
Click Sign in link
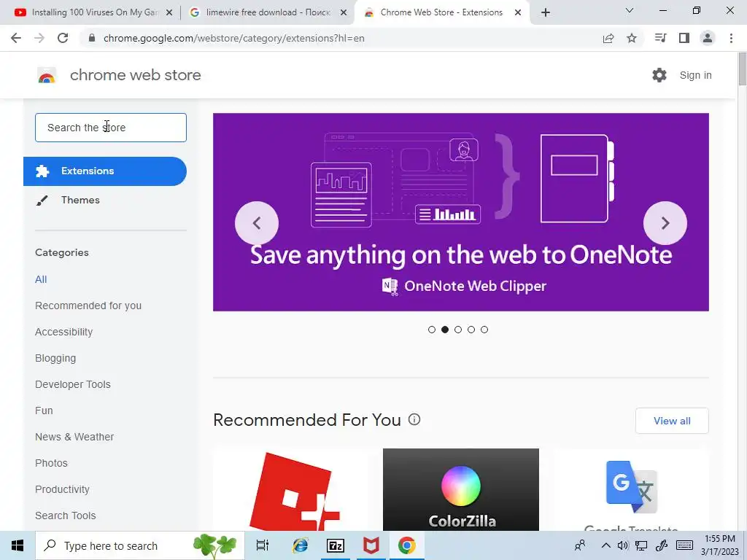click(695, 75)
